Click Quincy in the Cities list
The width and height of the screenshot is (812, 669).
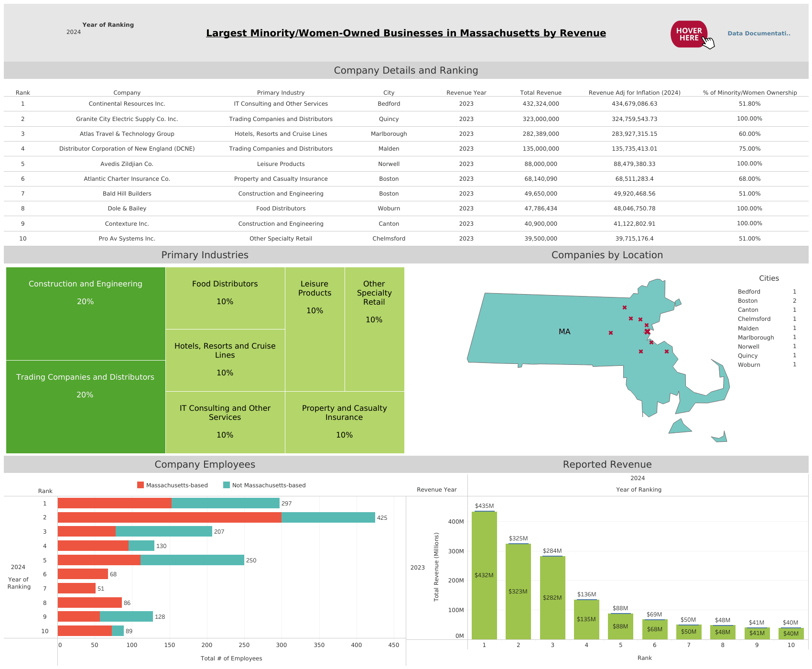click(748, 356)
